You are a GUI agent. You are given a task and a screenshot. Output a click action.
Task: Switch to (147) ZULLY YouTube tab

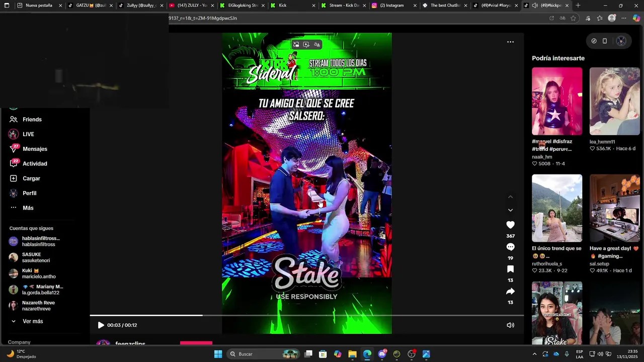(192, 6)
